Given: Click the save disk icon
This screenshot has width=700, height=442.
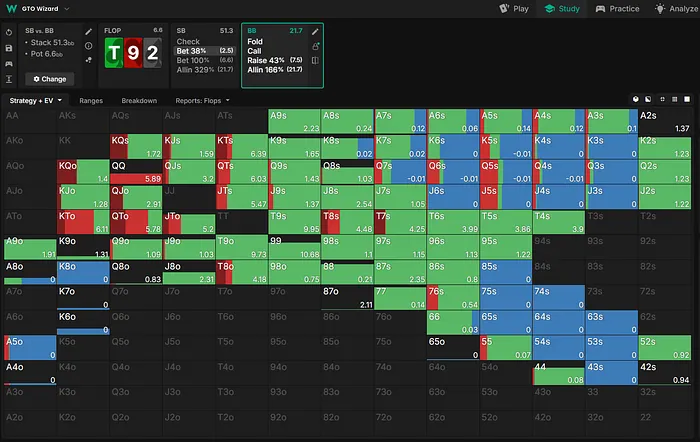Looking at the screenshot, I should (x=8, y=47).
